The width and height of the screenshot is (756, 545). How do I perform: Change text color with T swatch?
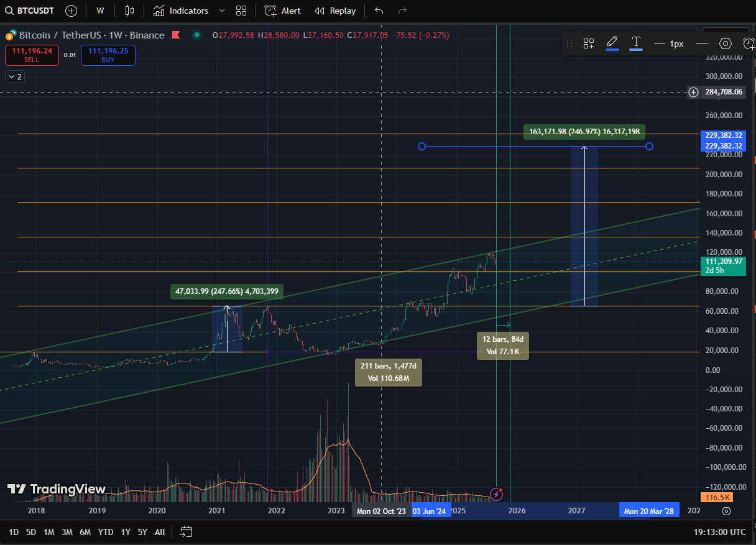click(636, 44)
